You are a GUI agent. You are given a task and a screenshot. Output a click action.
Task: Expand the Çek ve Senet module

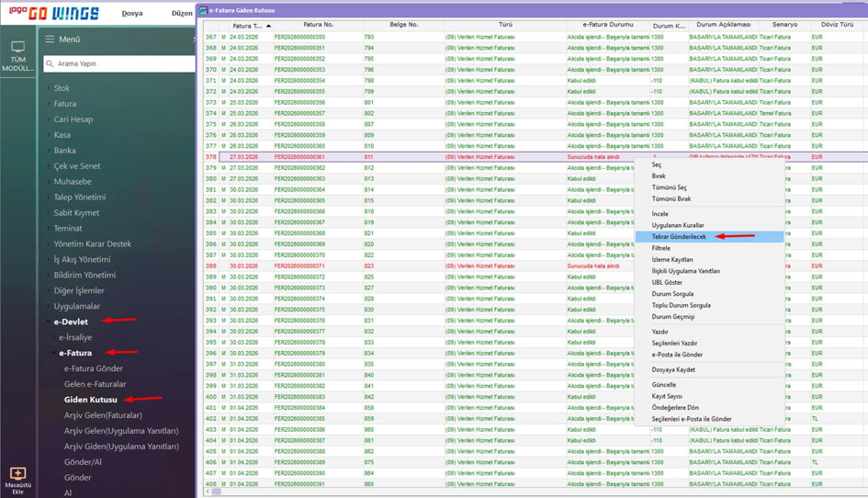(x=48, y=165)
